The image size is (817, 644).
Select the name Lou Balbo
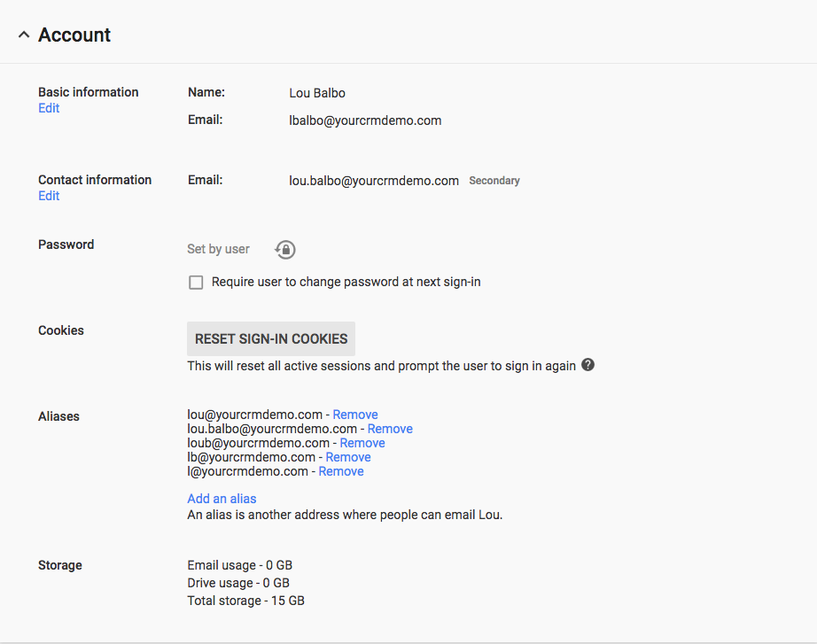317,93
